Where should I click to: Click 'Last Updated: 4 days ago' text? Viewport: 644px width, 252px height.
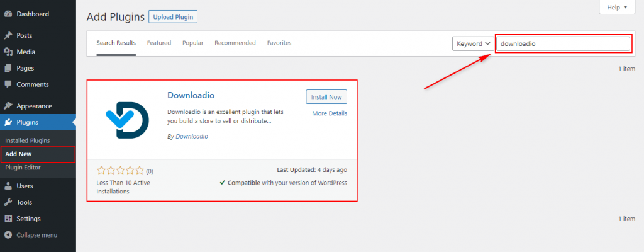tap(312, 169)
